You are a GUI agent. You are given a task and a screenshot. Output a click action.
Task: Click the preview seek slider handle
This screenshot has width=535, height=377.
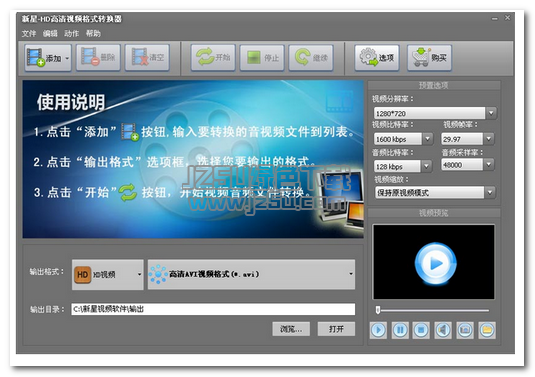[x=378, y=310]
